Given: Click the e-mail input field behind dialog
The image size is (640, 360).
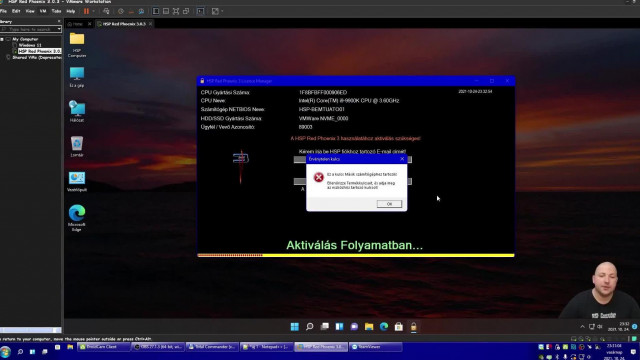Looking at the screenshot, I should pos(353,160).
